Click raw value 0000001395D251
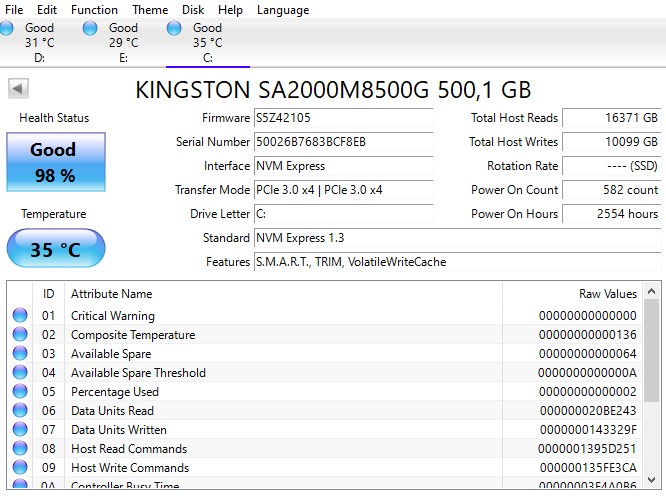This screenshot has height=498, width=666. pyautogui.click(x=587, y=449)
